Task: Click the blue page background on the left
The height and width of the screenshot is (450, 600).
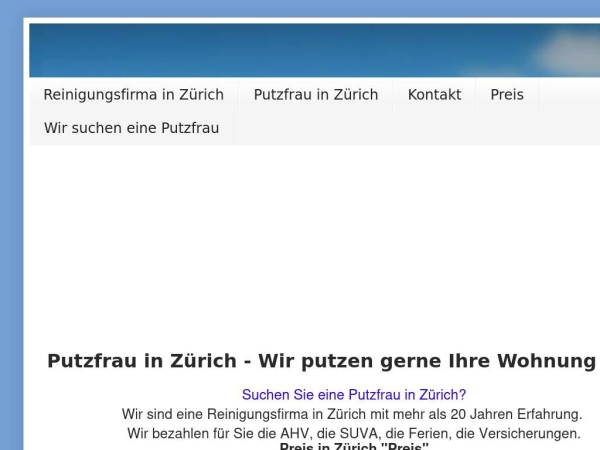Action: [x=10, y=250]
